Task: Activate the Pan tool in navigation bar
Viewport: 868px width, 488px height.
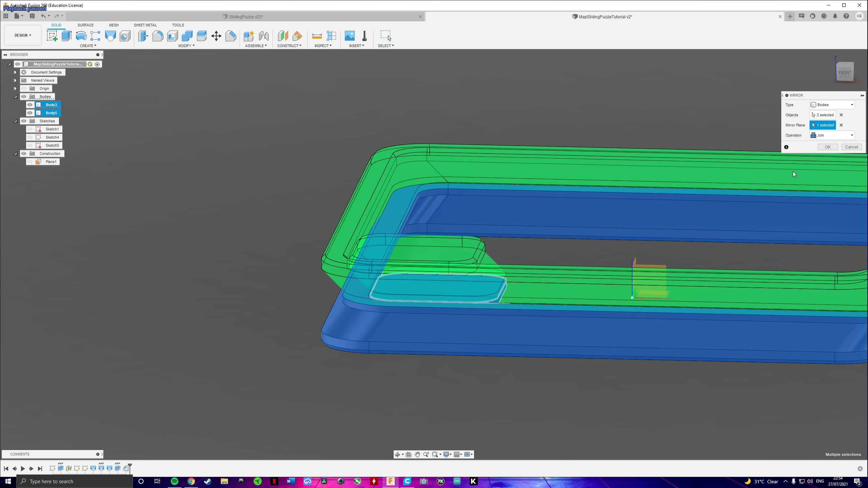Action: tap(417, 454)
